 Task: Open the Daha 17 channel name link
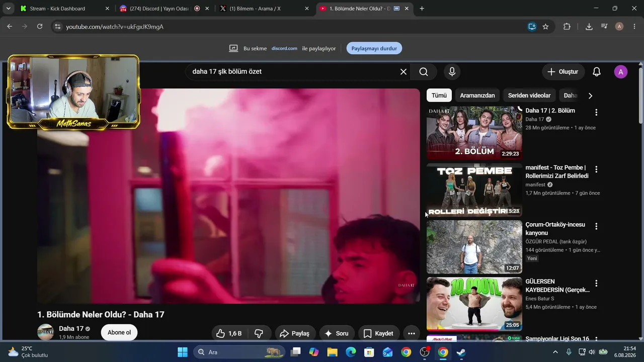click(x=71, y=329)
